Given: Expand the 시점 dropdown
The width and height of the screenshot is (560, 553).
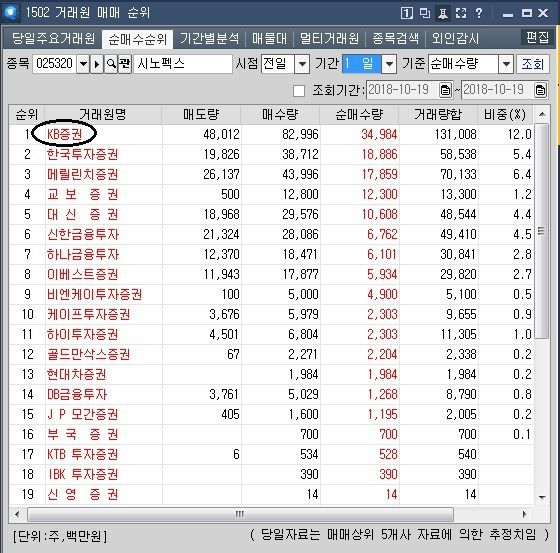Looking at the screenshot, I should pos(302,64).
